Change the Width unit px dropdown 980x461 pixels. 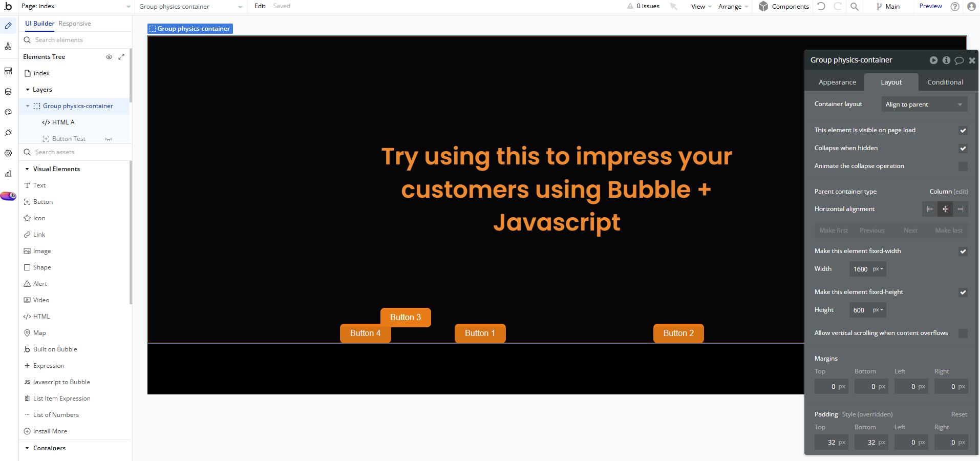[878, 269]
